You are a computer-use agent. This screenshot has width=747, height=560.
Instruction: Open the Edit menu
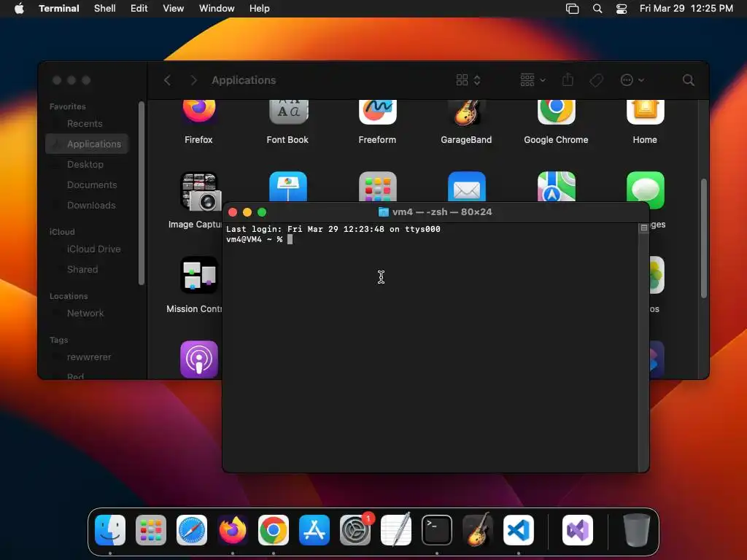(x=139, y=9)
